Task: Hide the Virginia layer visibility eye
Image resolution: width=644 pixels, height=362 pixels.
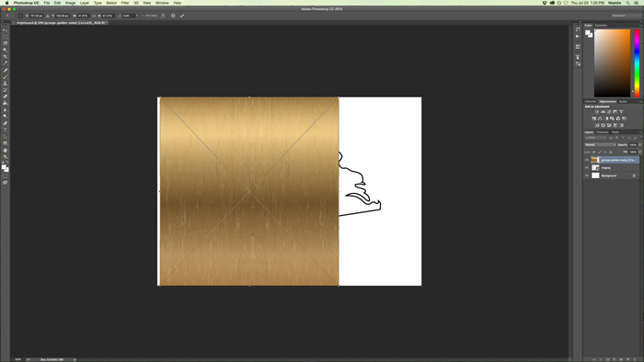Action: pyautogui.click(x=587, y=167)
